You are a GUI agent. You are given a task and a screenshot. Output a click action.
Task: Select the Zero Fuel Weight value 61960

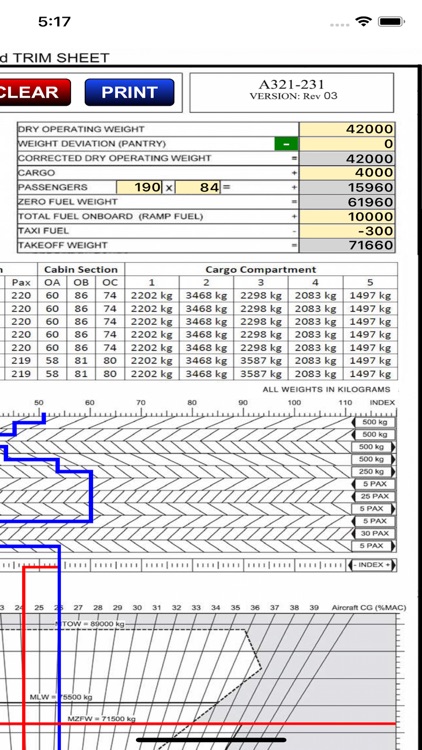(347, 202)
